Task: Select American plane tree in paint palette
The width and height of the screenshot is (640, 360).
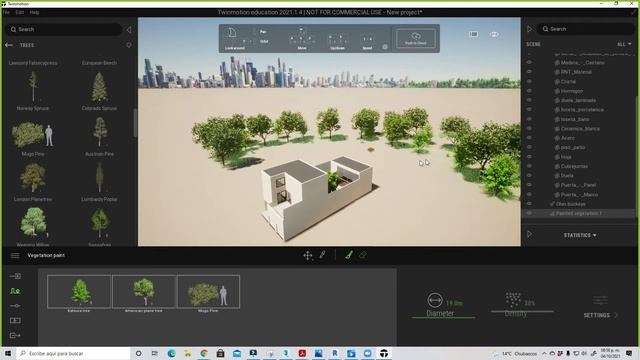Action: pyautogui.click(x=144, y=291)
